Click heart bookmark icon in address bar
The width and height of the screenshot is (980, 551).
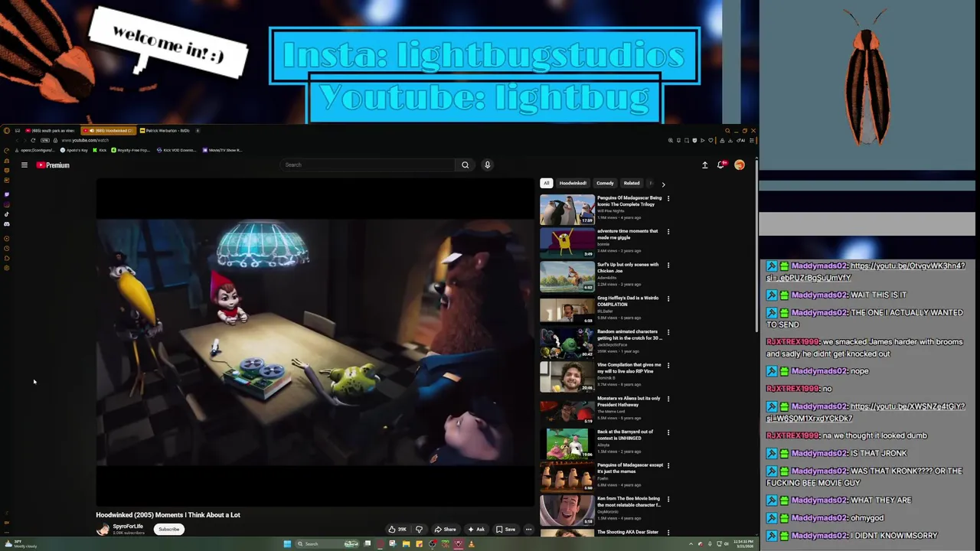[x=710, y=140]
